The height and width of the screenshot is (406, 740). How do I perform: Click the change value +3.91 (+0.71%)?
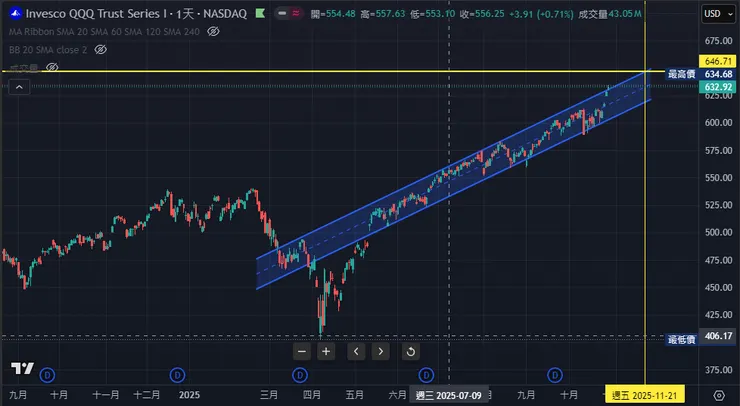541,14
